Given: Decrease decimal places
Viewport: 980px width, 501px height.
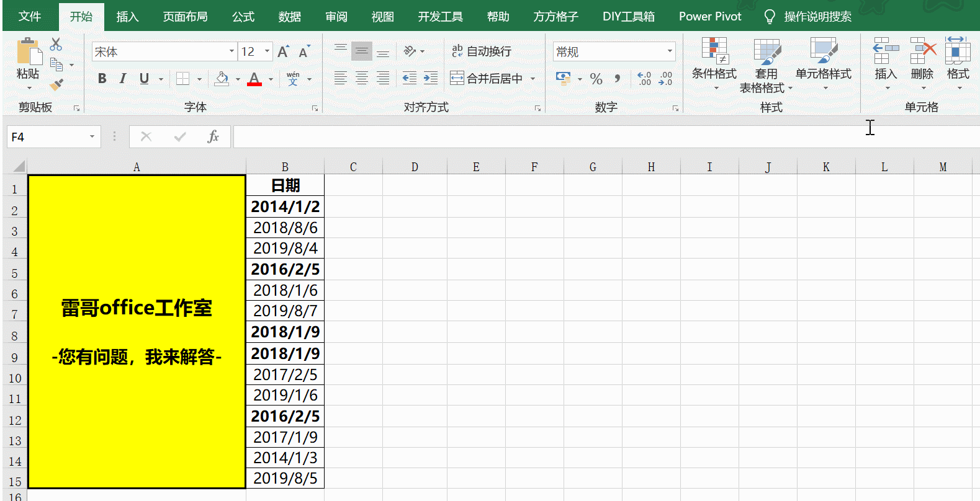Looking at the screenshot, I should (x=666, y=79).
